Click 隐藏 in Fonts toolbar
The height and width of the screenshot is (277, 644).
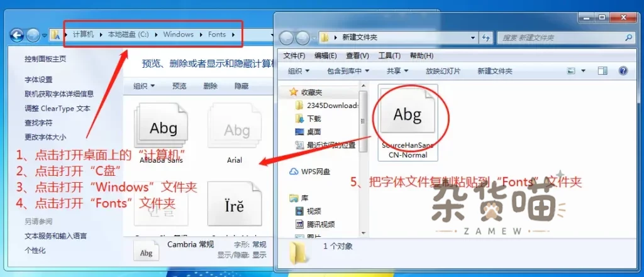[241, 86]
